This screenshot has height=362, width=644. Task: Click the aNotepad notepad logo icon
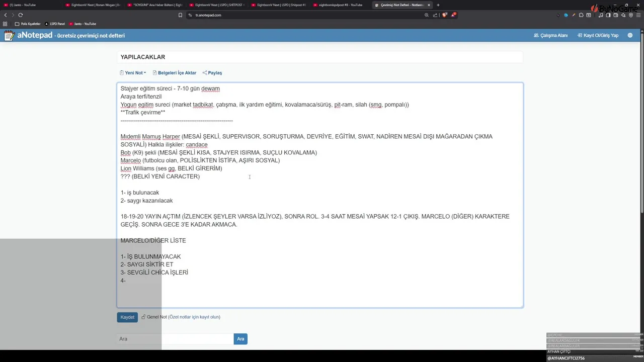point(9,35)
